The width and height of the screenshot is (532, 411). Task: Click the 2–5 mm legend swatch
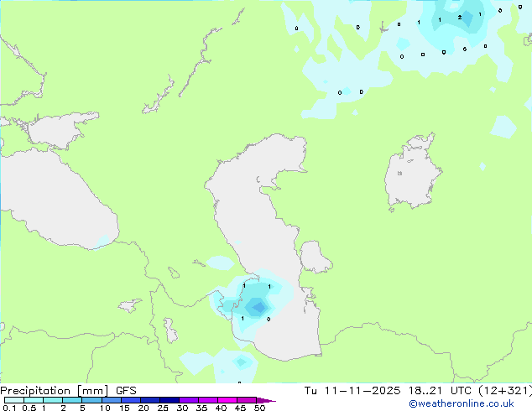click(x=72, y=400)
